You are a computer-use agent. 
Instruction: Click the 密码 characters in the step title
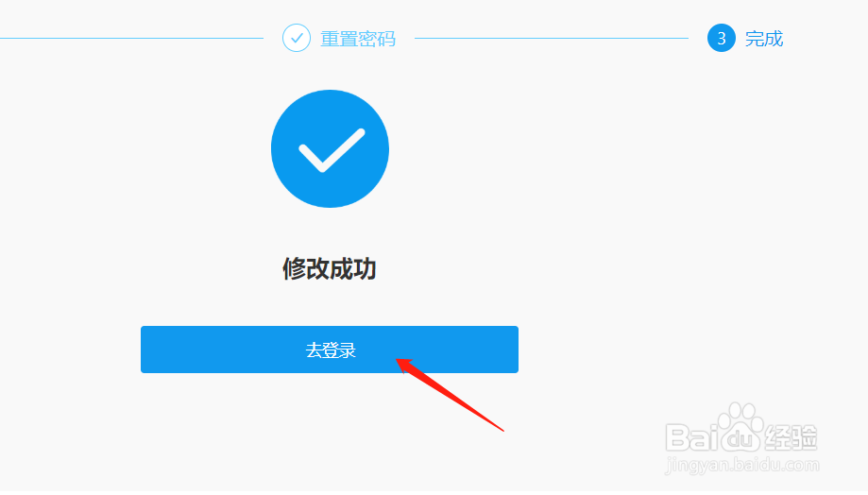[x=377, y=39]
